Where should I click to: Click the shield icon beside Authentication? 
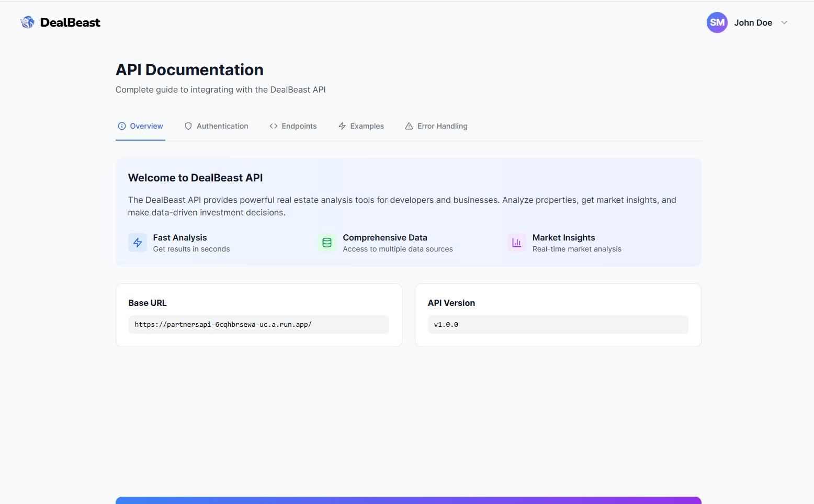[x=188, y=126]
